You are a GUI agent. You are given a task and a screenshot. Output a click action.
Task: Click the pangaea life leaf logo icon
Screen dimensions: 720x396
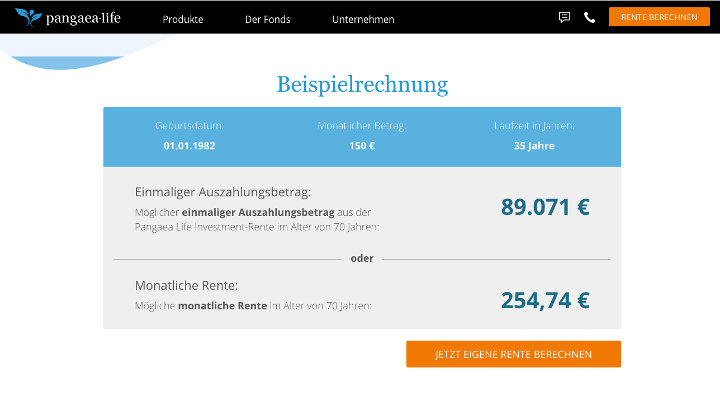tap(28, 17)
